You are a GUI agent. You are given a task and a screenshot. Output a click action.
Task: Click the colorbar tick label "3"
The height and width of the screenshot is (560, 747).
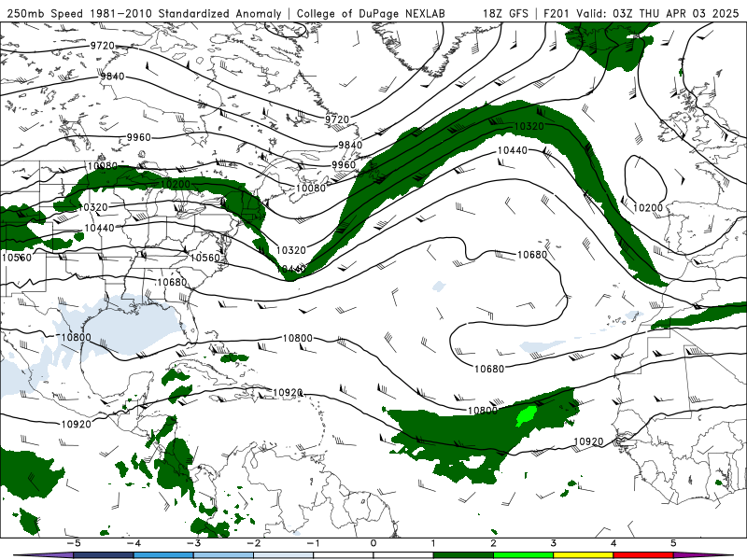click(x=553, y=543)
